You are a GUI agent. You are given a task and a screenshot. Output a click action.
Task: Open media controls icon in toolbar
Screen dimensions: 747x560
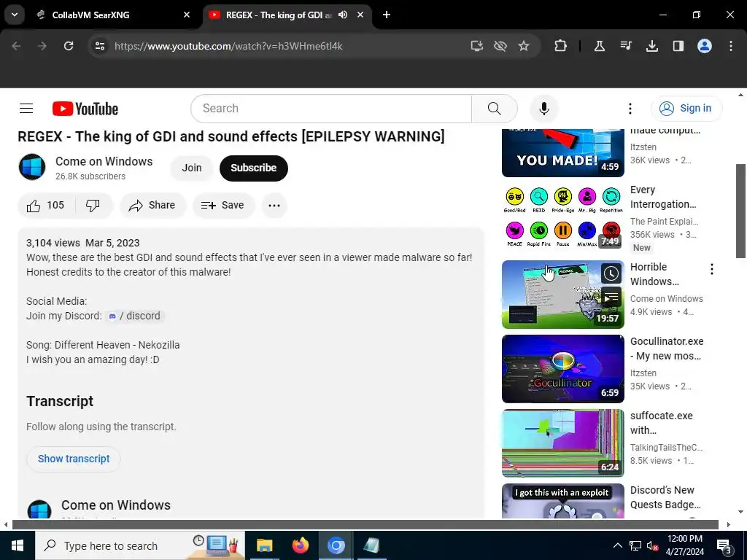[x=625, y=46]
